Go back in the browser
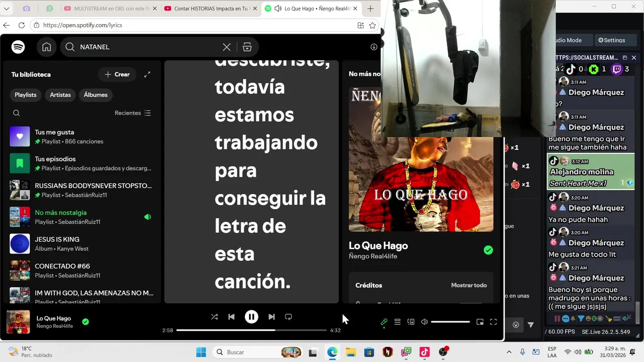644x362 pixels. (7, 25)
